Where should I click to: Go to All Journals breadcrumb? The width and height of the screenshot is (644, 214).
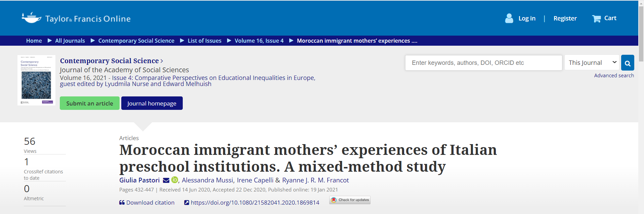pos(70,41)
